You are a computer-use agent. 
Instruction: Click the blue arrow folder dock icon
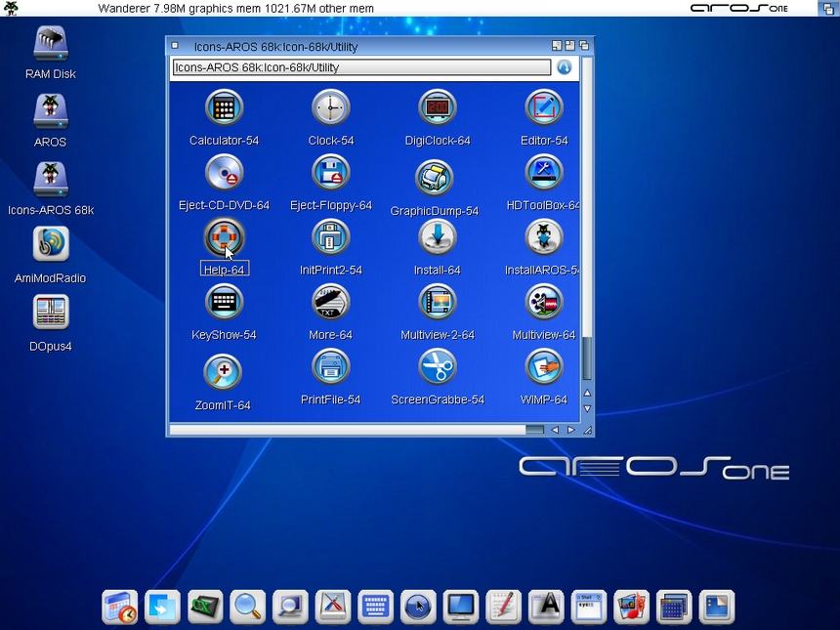tap(162, 608)
